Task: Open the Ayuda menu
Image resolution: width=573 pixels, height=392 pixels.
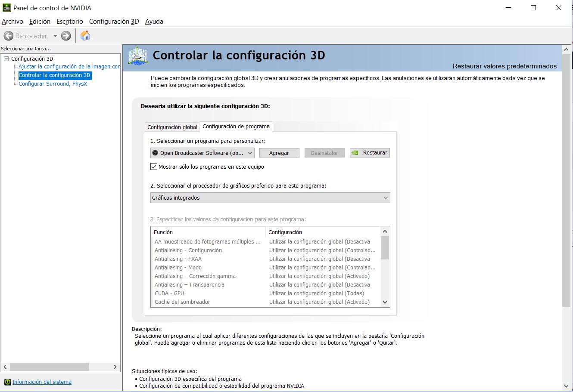Action: coord(154,22)
